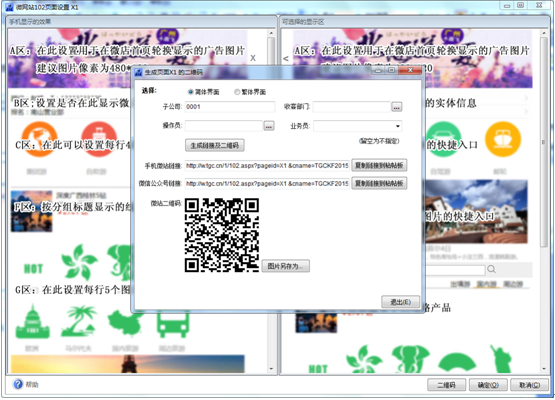Select the 繁体界面 radio button
555x400 pixels.
[237, 92]
